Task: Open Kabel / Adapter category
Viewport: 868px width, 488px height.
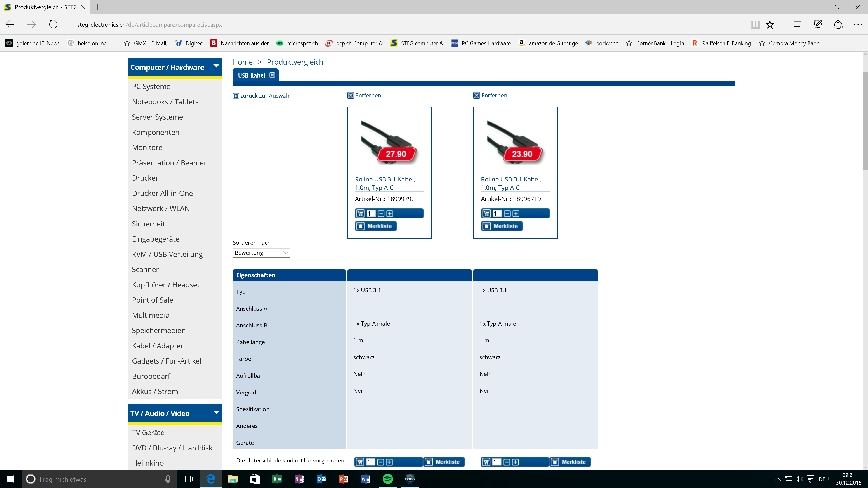Action: coord(158,346)
